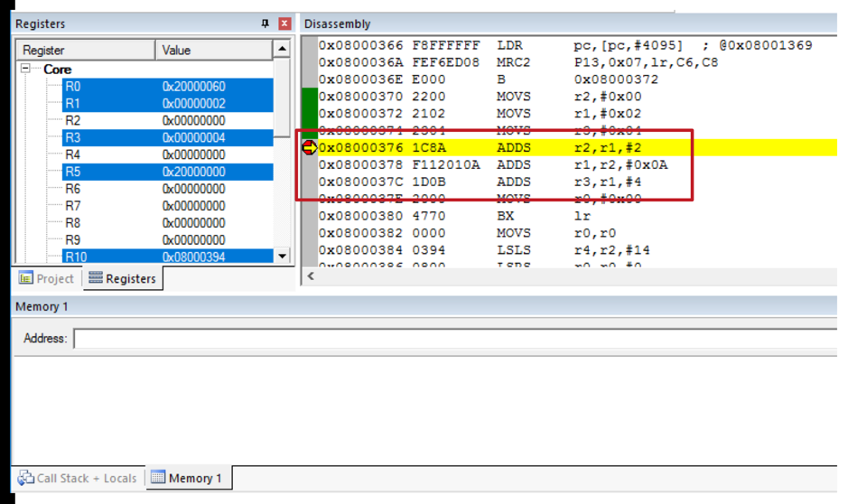Open the Call Stack + Locals tab
Screen dimensions: 848x504
(x=78, y=478)
